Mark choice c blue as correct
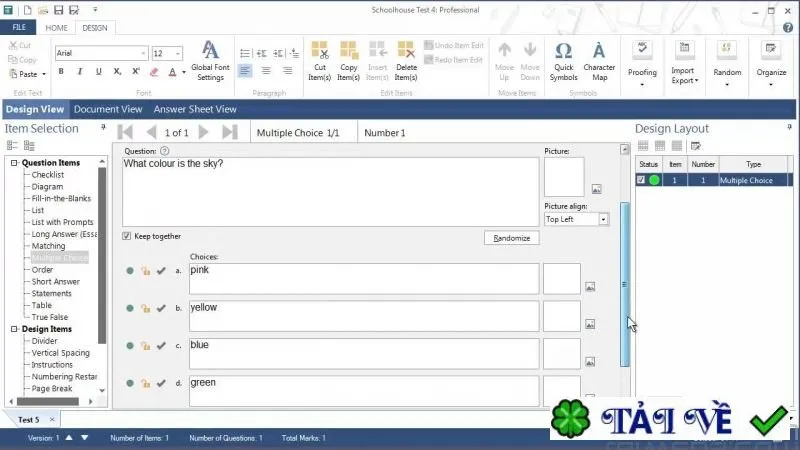The height and width of the screenshot is (450, 800). click(x=161, y=345)
